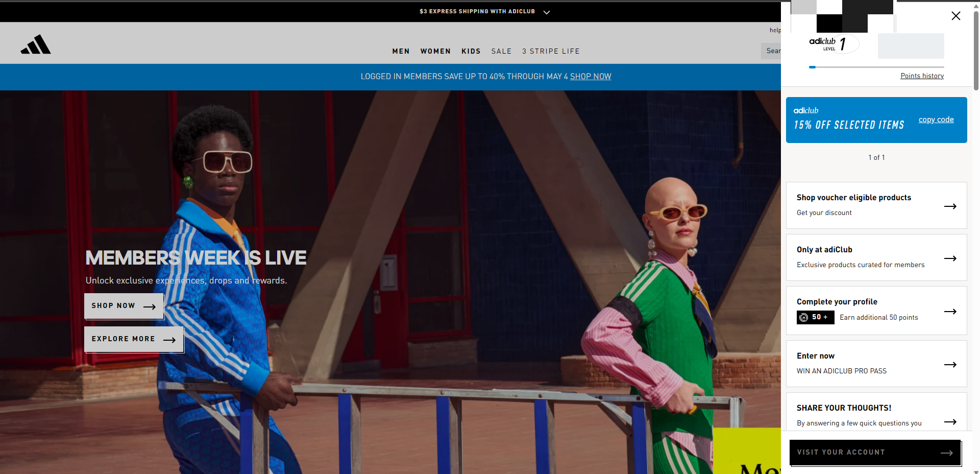Open the 3 Stripe Life menu
Screen dimensions: 980x474
[x=551, y=51]
